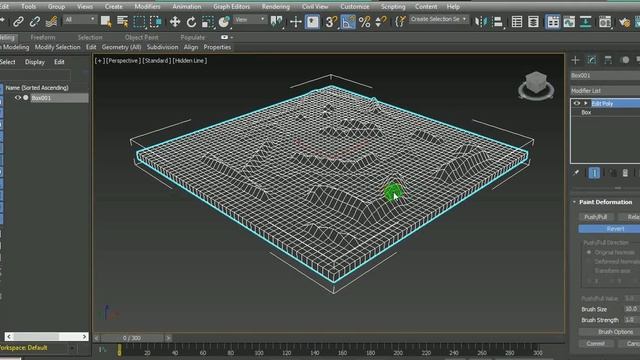The height and width of the screenshot is (360, 640).
Task: Activate Select and Rotate tool
Action: (x=191, y=22)
